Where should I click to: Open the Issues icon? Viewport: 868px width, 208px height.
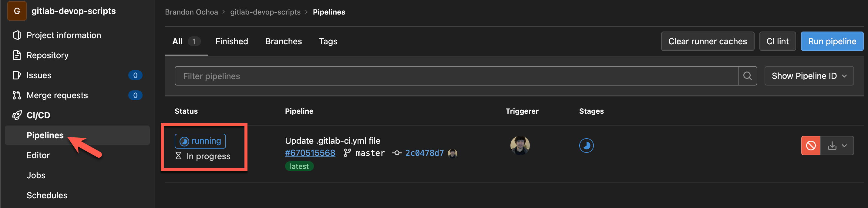click(x=17, y=75)
